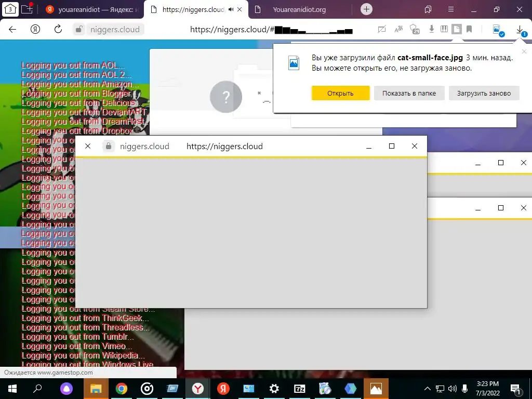Image resolution: width=532 pixels, height=399 pixels.
Task: Open the downloaded image file icon
Action: click(x=498, y=30)
